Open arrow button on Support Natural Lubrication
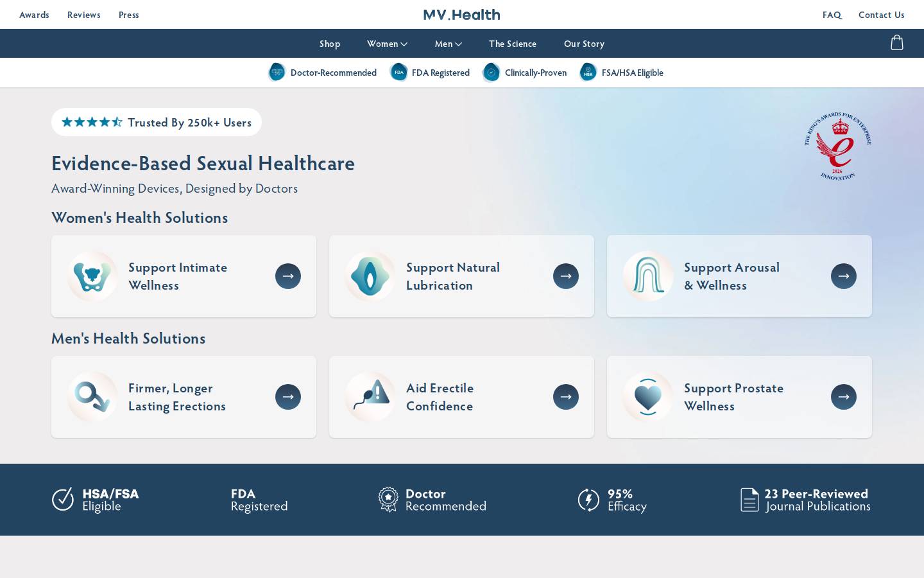Viewport: 924px width, 578px height. point(566,276)
